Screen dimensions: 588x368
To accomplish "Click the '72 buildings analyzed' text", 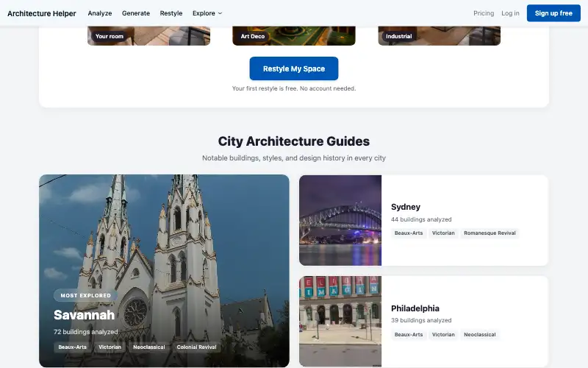I will point(85,332).
